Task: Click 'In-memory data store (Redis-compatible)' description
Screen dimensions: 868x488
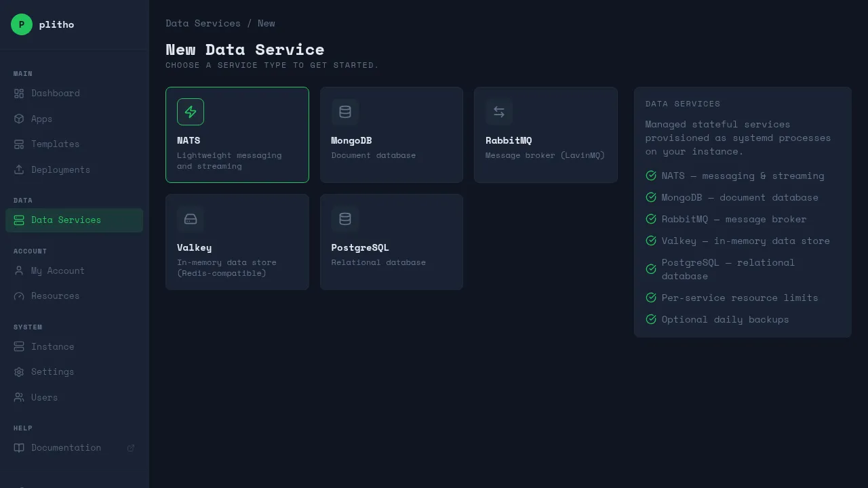Action: click(226, 268)
